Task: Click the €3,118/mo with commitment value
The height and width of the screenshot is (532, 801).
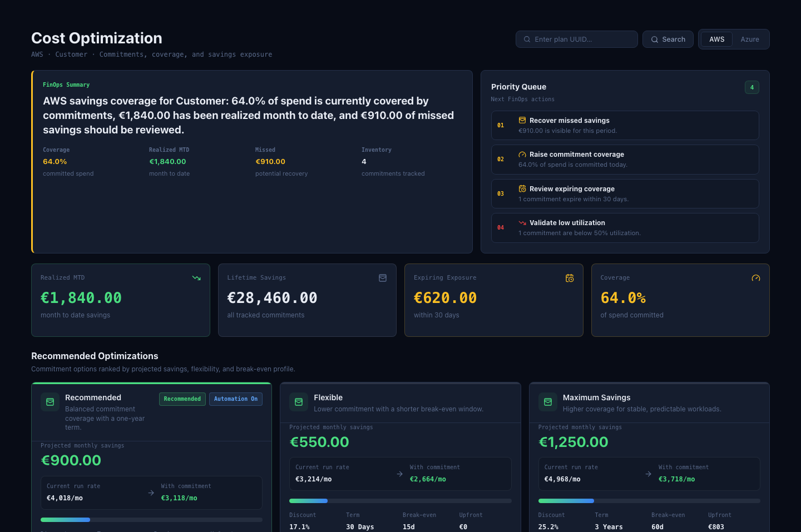Action: [x=179, y=498]
